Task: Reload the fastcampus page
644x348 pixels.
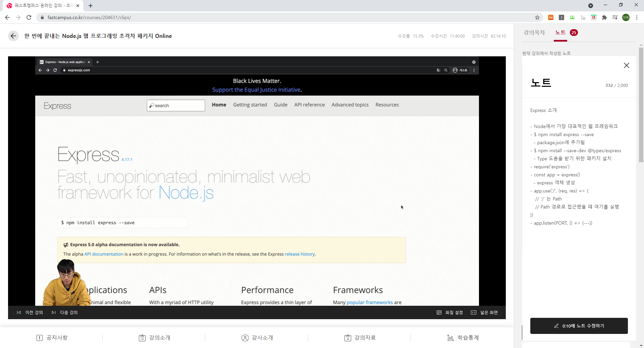Action: 29,17
